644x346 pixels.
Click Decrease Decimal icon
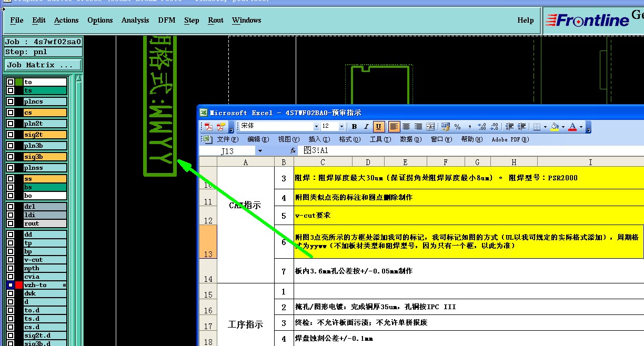coord(494,127)
